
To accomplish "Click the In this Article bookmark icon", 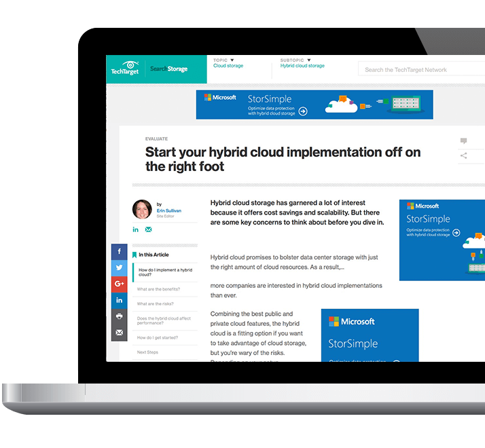I will pos(134,255).
